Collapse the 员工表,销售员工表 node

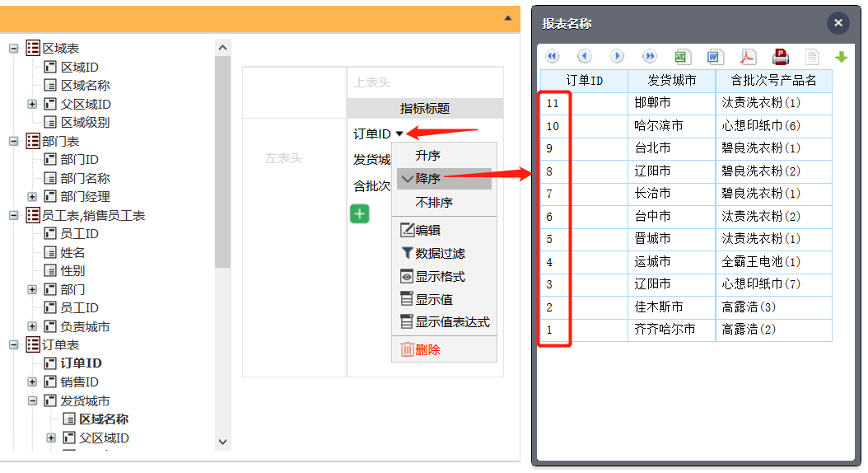[x=13, y=215]
